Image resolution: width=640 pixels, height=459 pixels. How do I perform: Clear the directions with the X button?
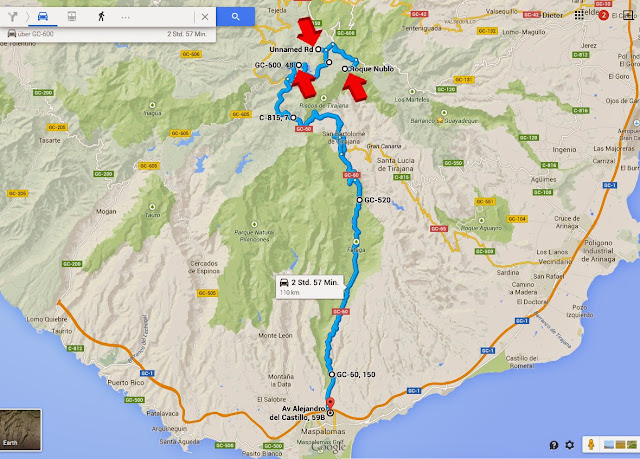click(x=205, y=17)
